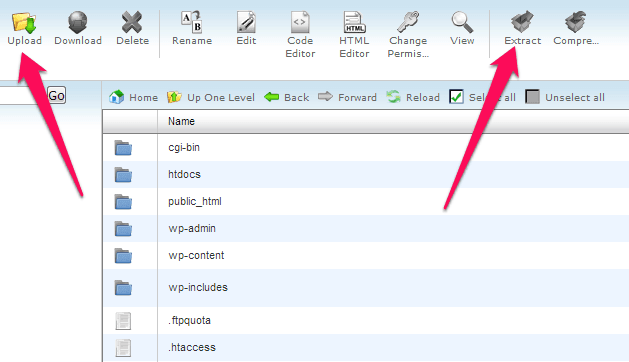Click the Reload link text

(x=422, y=98)
